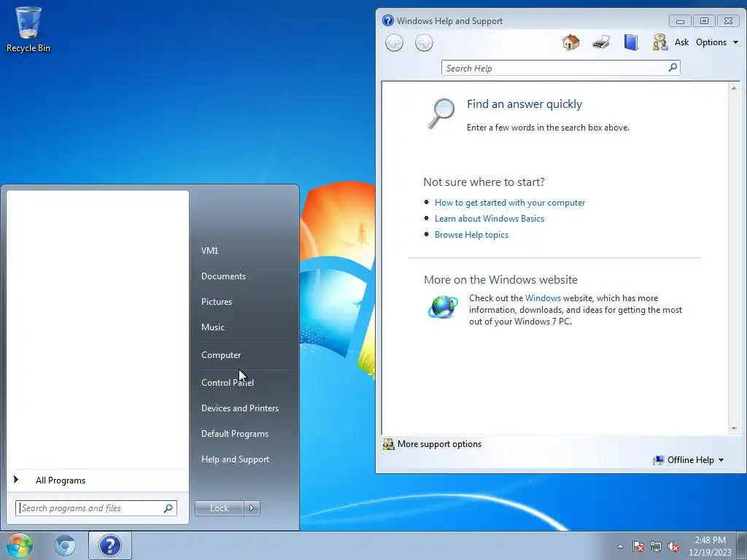
Task: Expand All Programs list
Action: (x=60, y=480)
